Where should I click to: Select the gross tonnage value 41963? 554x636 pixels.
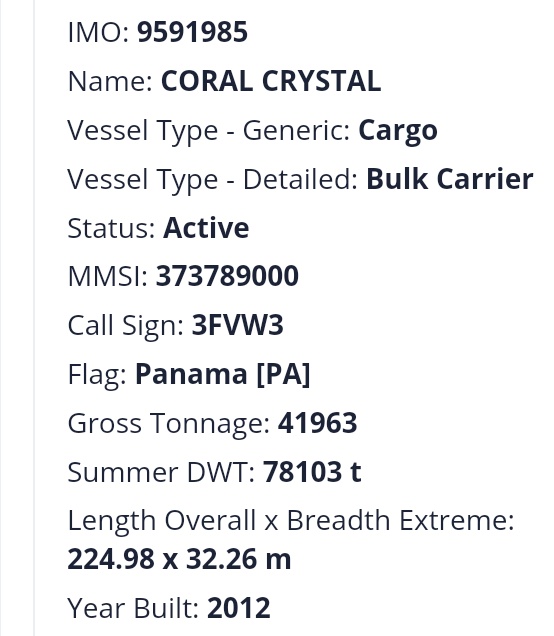pos(317,423)
